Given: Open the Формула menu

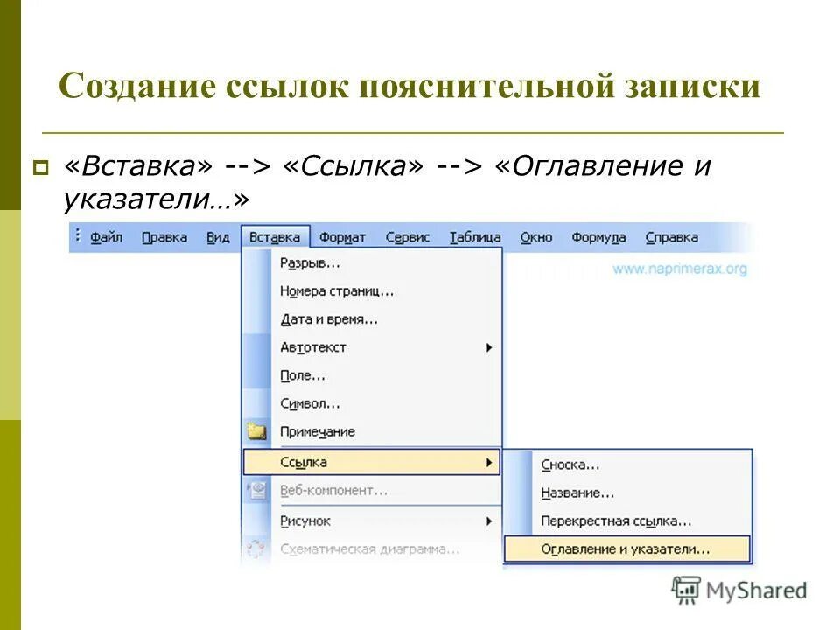Looking at the screenshot, I should click(x=598, y=237).
